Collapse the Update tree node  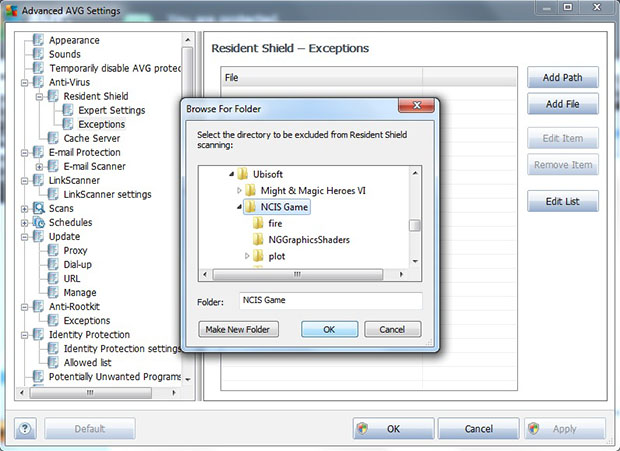24,237
